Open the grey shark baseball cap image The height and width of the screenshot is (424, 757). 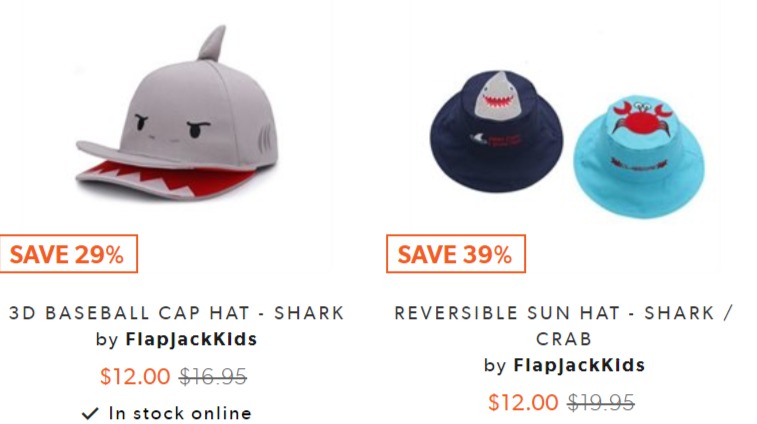click(177, 114)
